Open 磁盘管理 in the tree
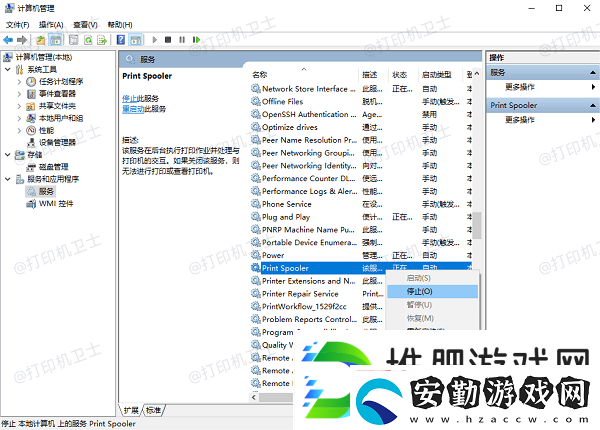Screen dimensions: 600x430 [54, 167]
